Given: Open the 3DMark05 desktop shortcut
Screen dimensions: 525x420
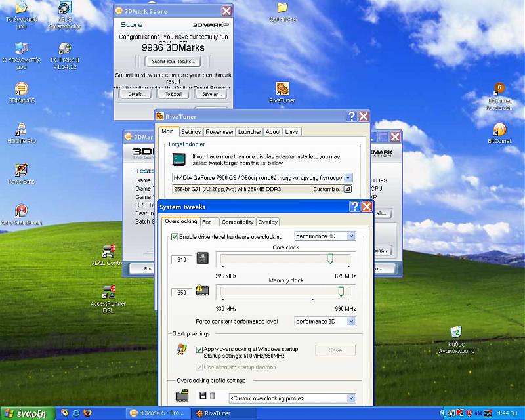Looking at the screenshot, I should [22, 93].
